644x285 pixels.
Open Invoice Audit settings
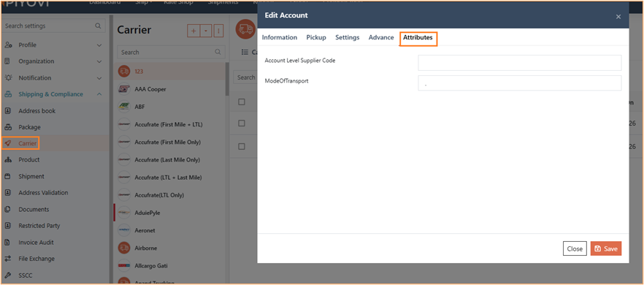pyautogui.click(x=37, y=242)
